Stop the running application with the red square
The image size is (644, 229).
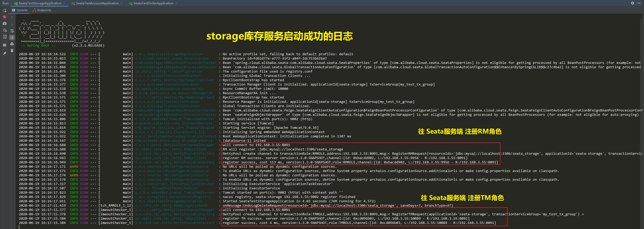click(5, 17)
